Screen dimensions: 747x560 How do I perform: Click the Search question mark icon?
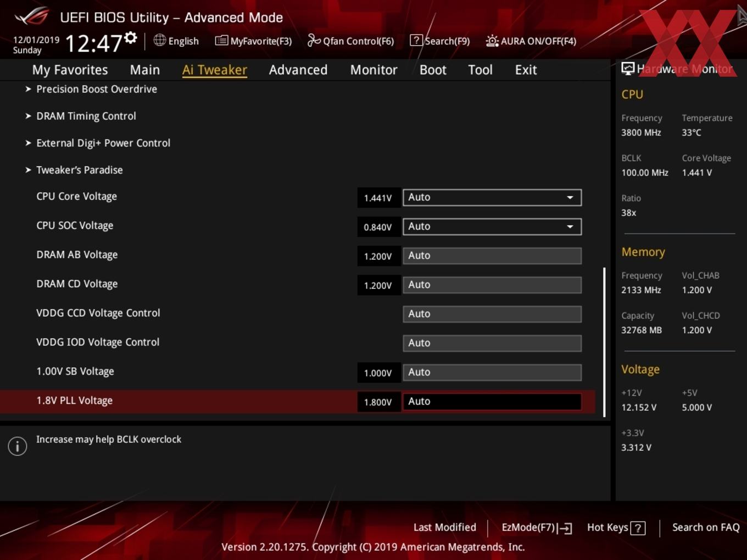coord(416,40)
